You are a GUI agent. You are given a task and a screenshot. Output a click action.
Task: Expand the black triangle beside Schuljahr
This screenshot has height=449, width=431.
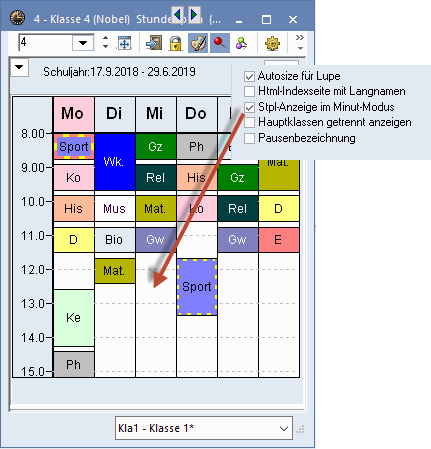[x=19, y=68]
